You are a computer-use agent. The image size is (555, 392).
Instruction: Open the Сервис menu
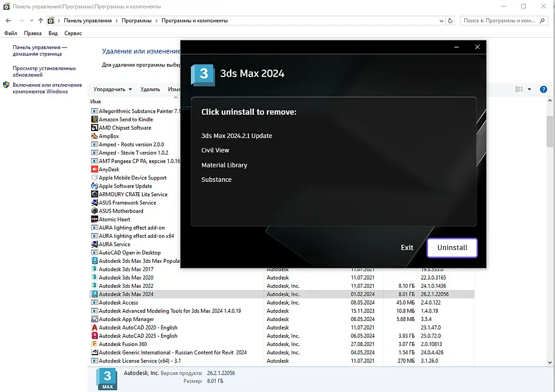[73, 33]
